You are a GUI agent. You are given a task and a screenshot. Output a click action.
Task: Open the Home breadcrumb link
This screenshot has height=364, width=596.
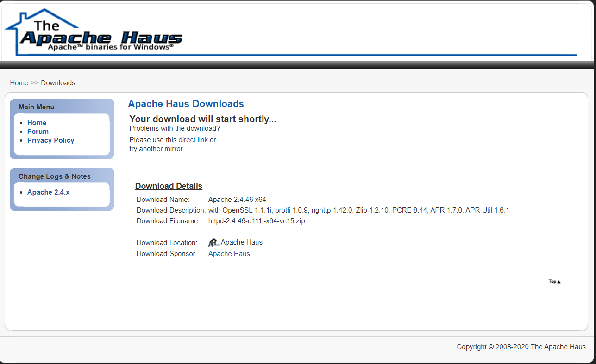click(19, 83)
